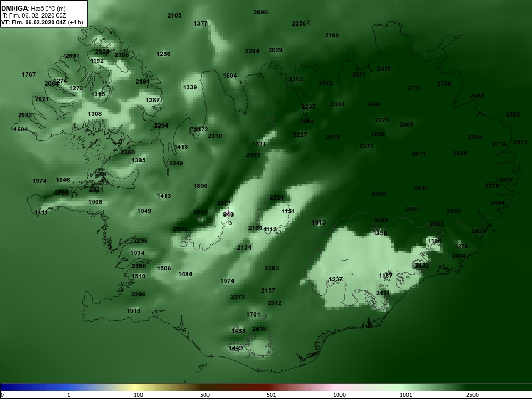
Task: Select the VT 06.02.2020 04Z valid-time line
Action: pos(42,22)
